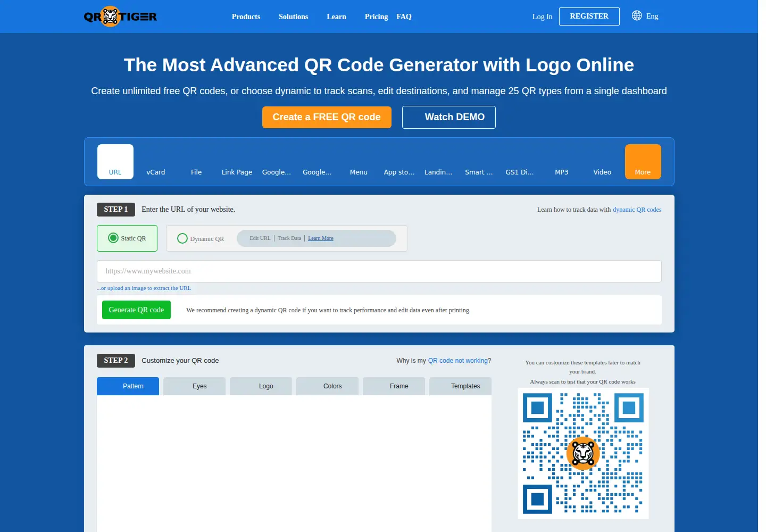The image size is (766, 532).
Task: Open the Solutions menu
Action: coord(293,16)
